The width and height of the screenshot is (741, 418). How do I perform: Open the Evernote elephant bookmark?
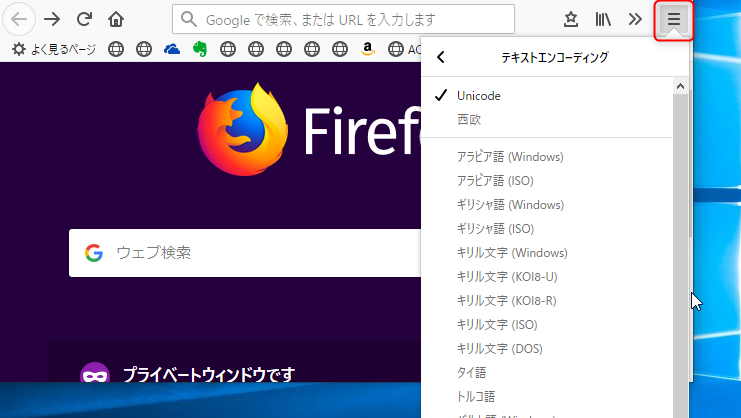(x=200, y=49)
